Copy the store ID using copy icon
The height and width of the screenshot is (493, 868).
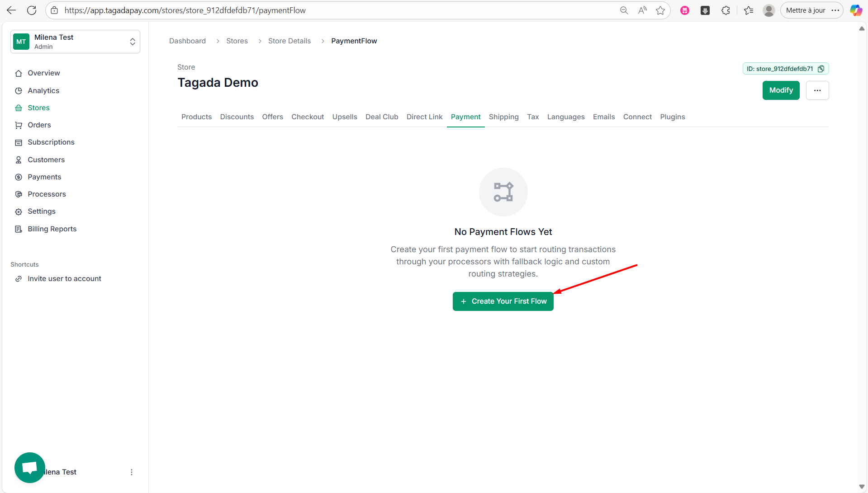(821, 69)
